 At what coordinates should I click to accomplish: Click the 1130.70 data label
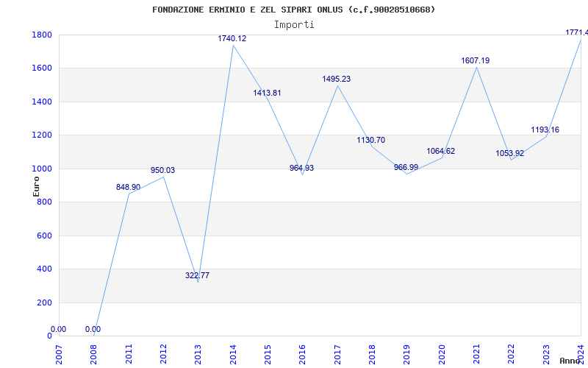(x=371, y=140)
